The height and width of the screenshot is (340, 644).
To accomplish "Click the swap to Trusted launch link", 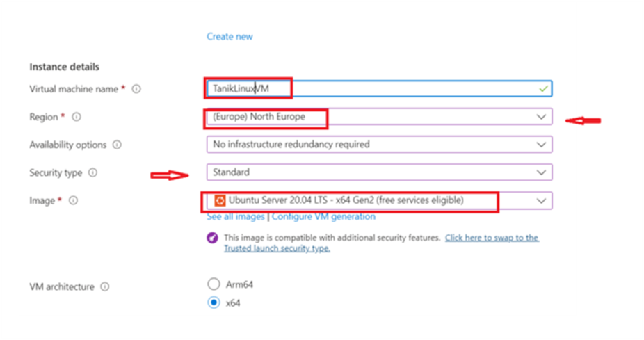I will coord(491,238).
